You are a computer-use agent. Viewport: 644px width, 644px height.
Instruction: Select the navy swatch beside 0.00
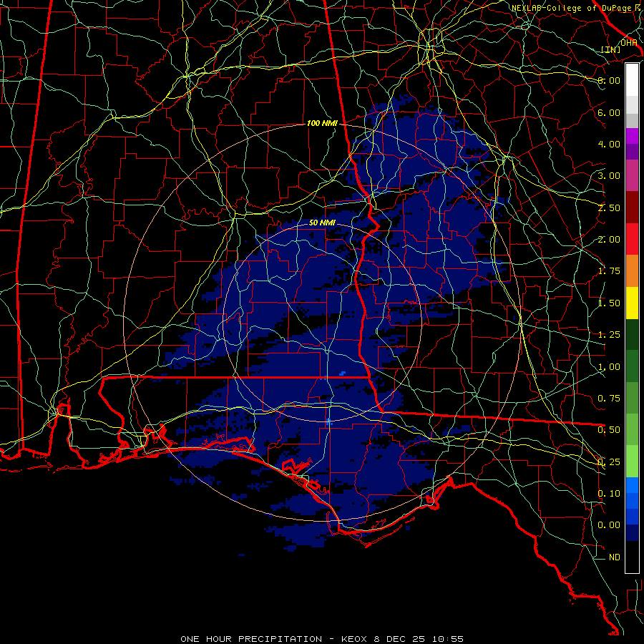[x=632, y=533]
